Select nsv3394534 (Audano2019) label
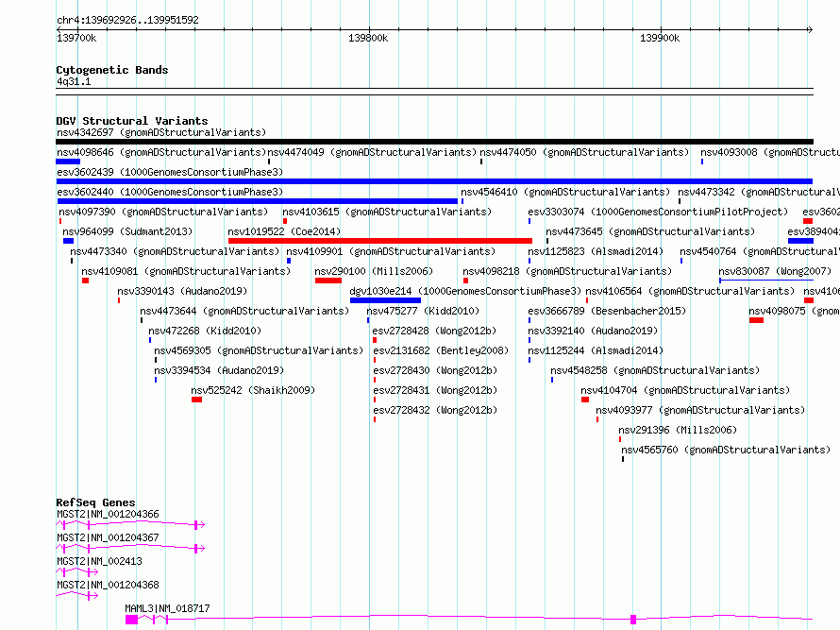The height and width of the screenshot is (630, 840). coord(219,370)
